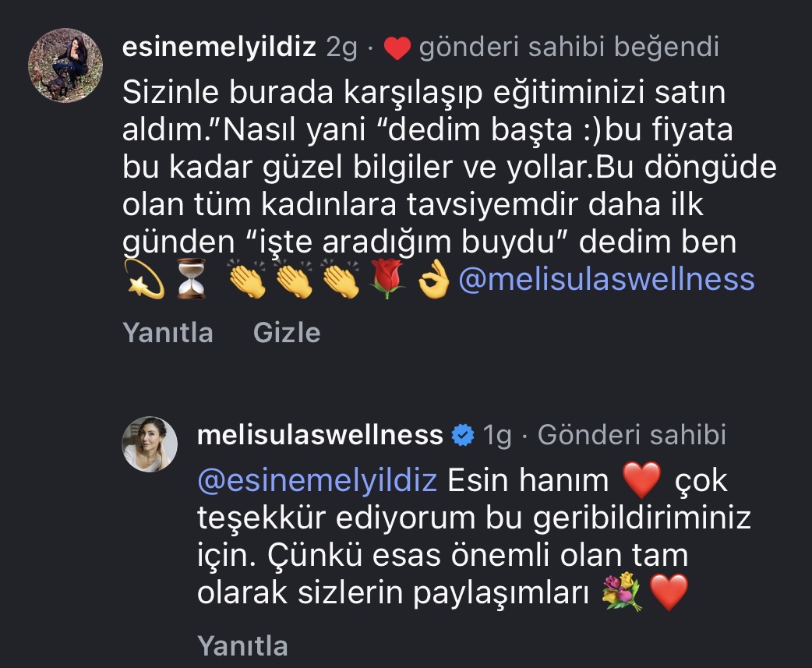Click the red heart beside "gönderi sahibi beğendi"
The height and width of the screenshot is (668, 812).
397,49
